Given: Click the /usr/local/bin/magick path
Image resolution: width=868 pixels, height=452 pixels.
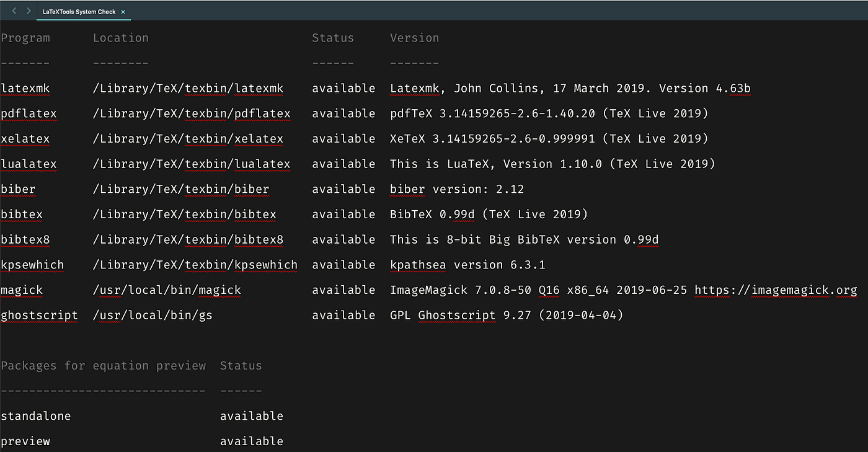Looking at the screenshot, I should point(167,290).
